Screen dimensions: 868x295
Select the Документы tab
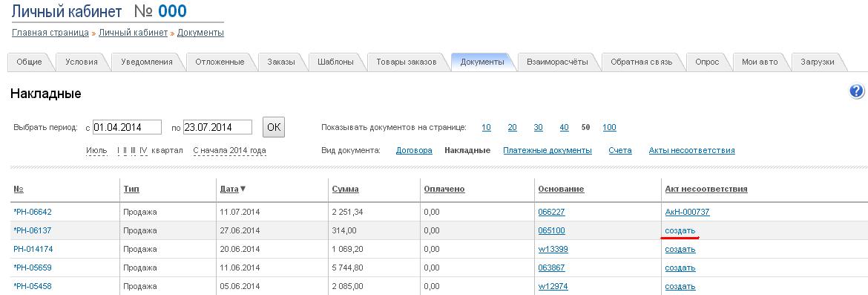point(482,62)
